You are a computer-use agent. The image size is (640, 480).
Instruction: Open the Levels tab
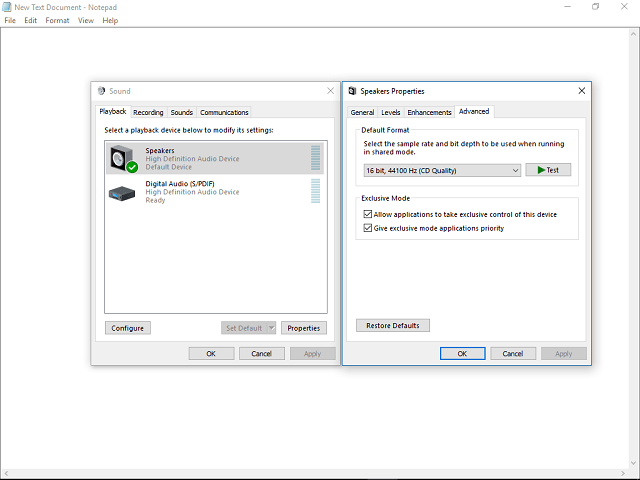tap(391, 112)
